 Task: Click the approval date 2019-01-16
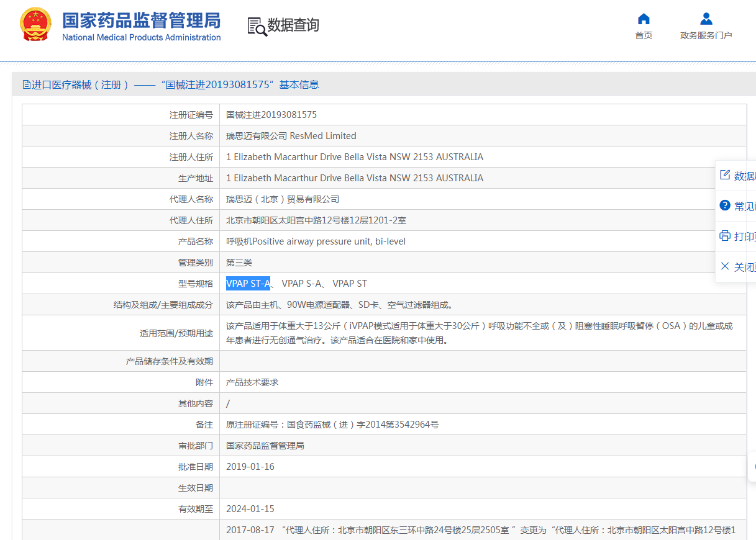(250, 467)
